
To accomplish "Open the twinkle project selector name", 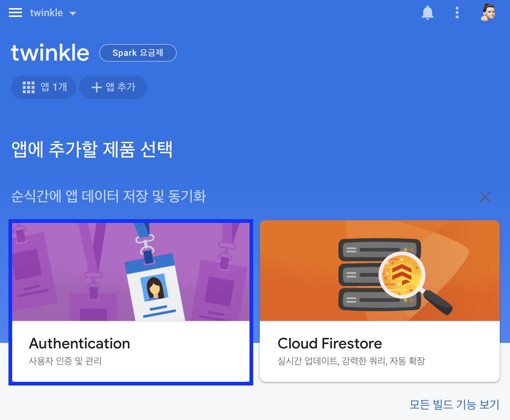I will point(46,13).
